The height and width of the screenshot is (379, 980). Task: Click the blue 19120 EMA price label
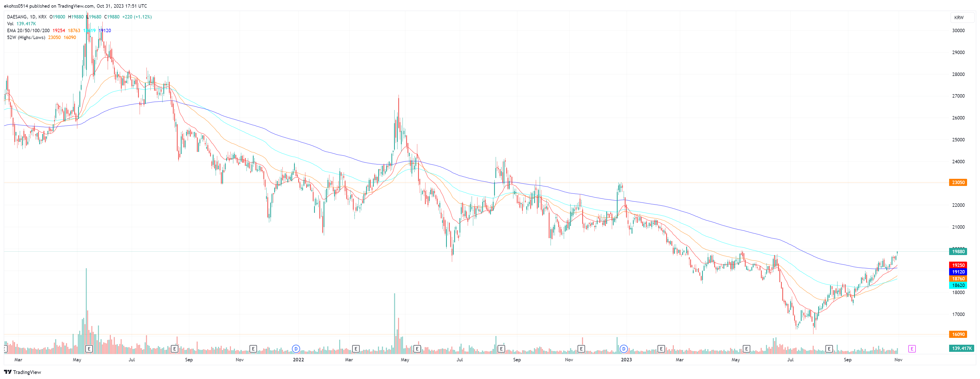958,272
